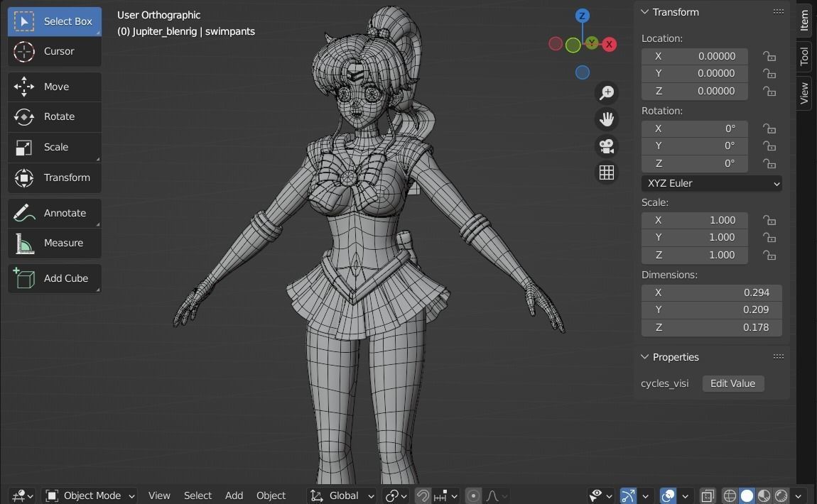The height and width of the screenshot is (504, 817).
Task: Open the viewport shading options dropdown
Action: [799, 495]
